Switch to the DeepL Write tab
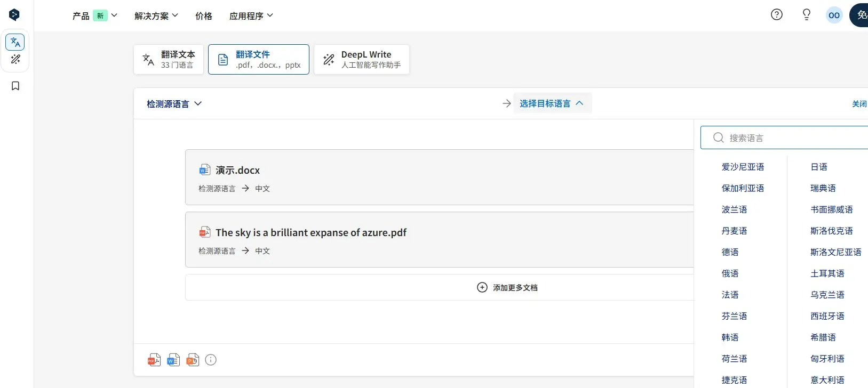Image resolution: width=868 pixels, height=388 pixels. [362, 59]
